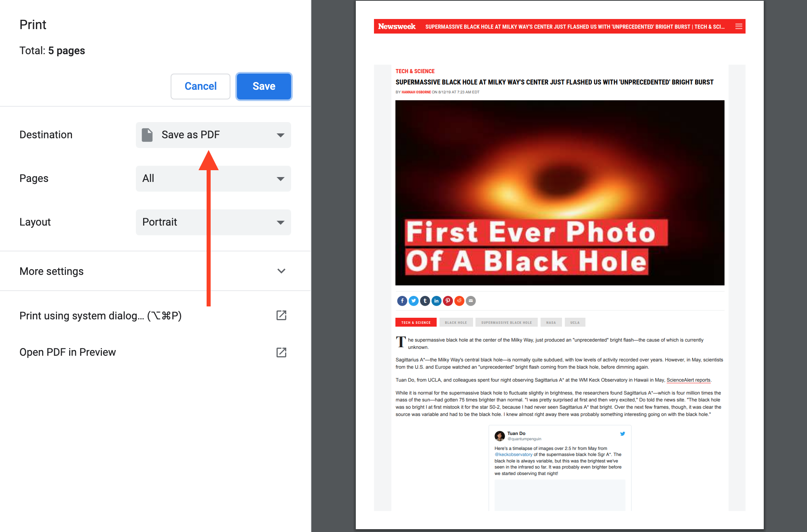The image size is (807, 532).
Task: Click external-link icon beside system dialog option
Action: click(281, 315)
